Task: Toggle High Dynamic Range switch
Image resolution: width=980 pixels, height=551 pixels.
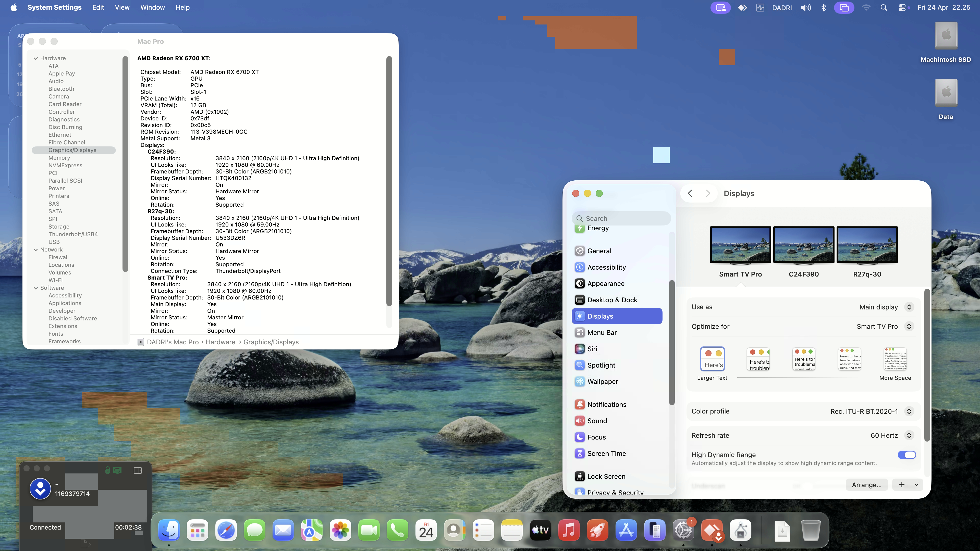Action: (x=906, y=455)
